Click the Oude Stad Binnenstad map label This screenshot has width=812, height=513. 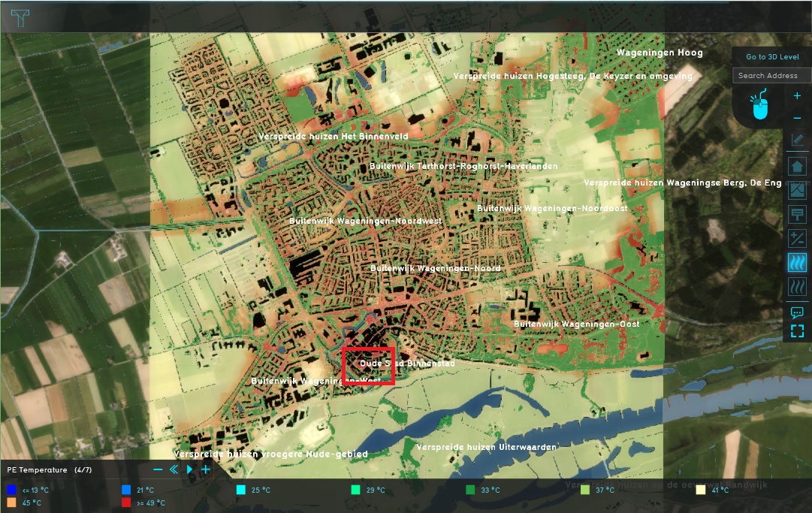pyautogui.click(x=407, y=364)
